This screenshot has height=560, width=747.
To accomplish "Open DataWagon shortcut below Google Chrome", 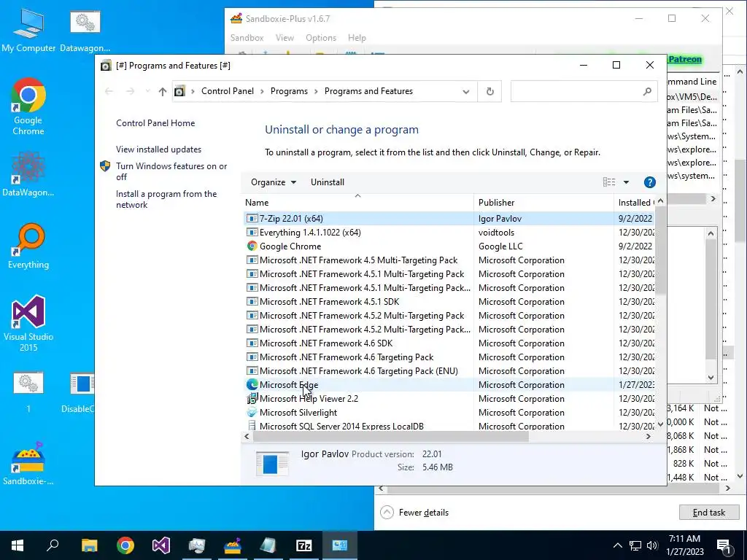I will 28,175.
